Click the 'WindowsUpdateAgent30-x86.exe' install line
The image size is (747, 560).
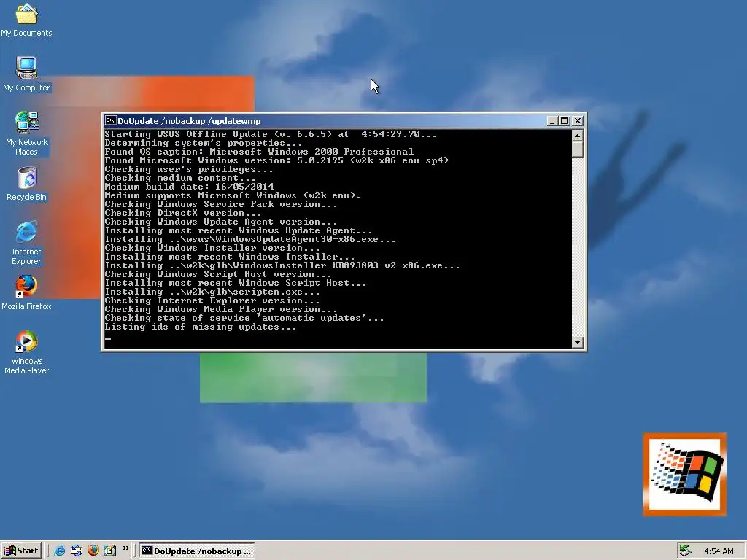250,239
